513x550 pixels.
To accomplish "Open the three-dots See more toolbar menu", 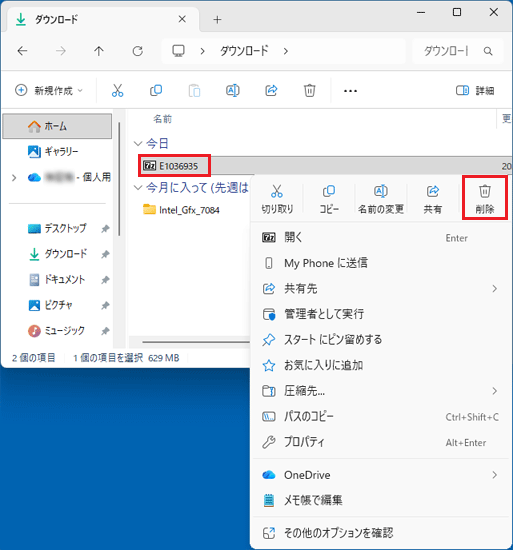I will (350, 91).
